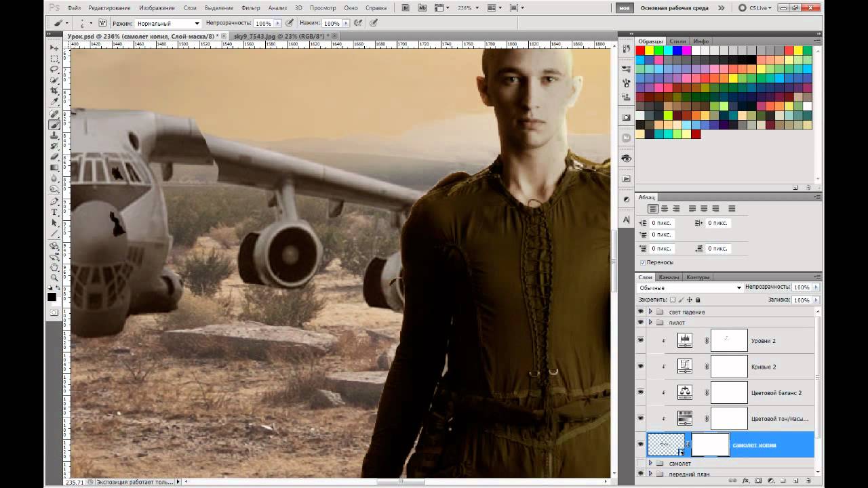This screenshot has width=868, height=488.
Task: Expand the свет падение group
Action: coord(650,312)
